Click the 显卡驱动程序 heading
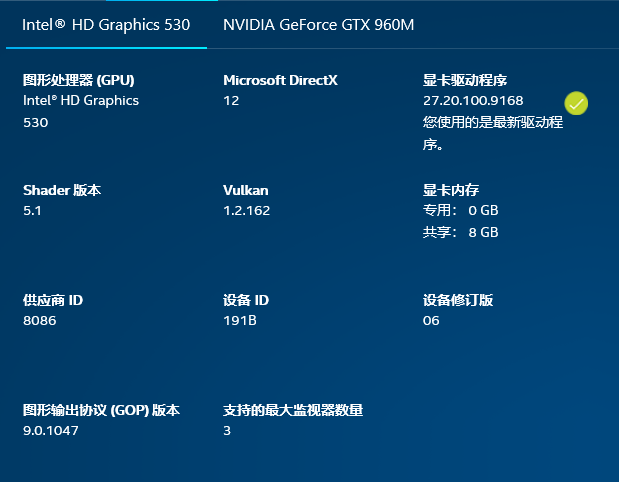This screenshot has width=619, height=482. 466,80
